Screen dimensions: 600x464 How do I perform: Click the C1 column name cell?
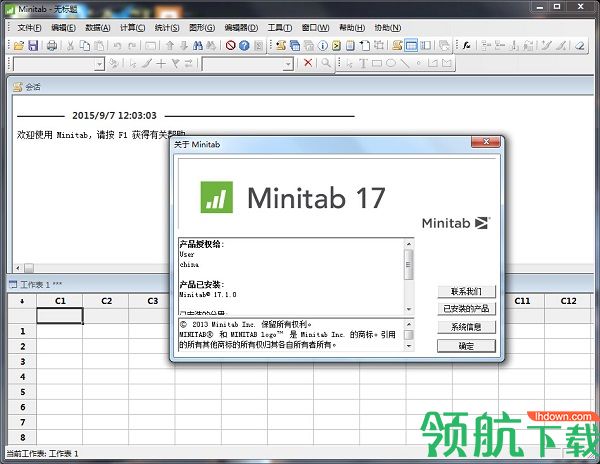pyautogui.click(x=60, y=316)
